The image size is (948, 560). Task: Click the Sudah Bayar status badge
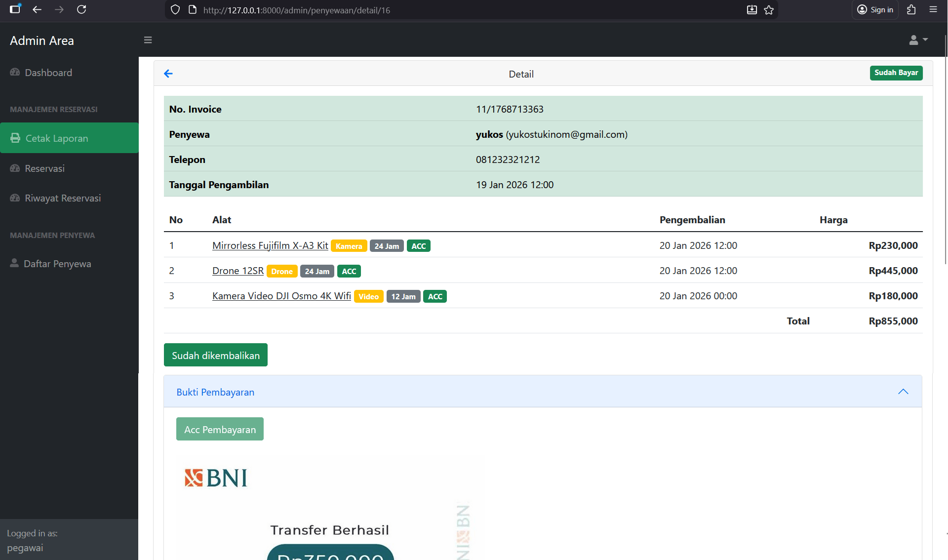pos(896,73)
